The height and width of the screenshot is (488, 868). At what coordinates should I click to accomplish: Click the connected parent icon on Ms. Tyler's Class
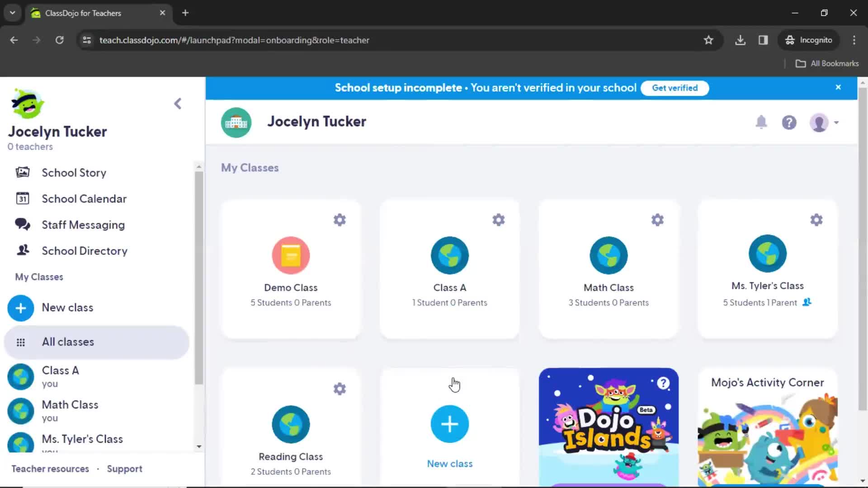tap(807, 302)
